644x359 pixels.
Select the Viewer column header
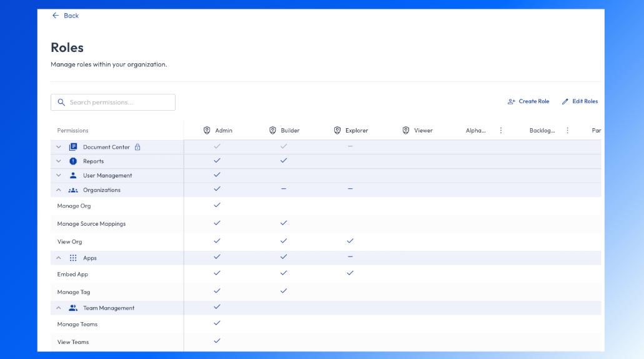click(x=423, y=130)
